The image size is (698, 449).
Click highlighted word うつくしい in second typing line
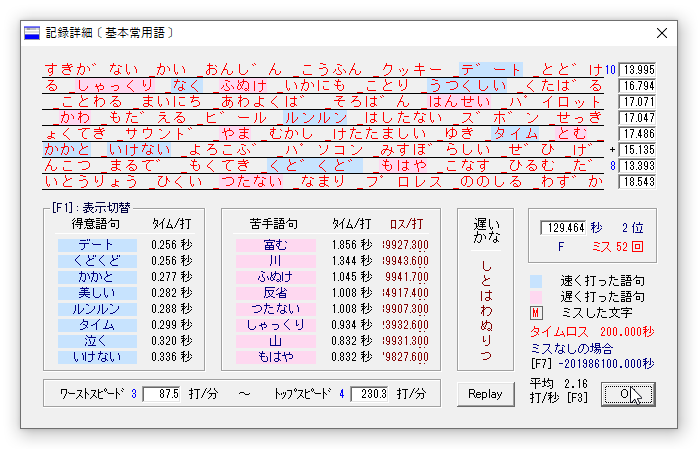[x=467, y=86]
